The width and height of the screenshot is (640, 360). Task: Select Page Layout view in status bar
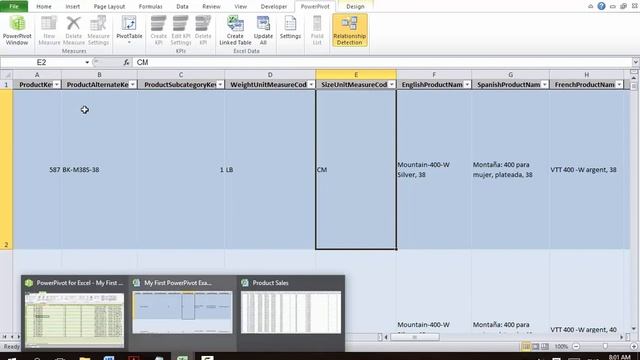pyautogui.click(x=535, y=347)
